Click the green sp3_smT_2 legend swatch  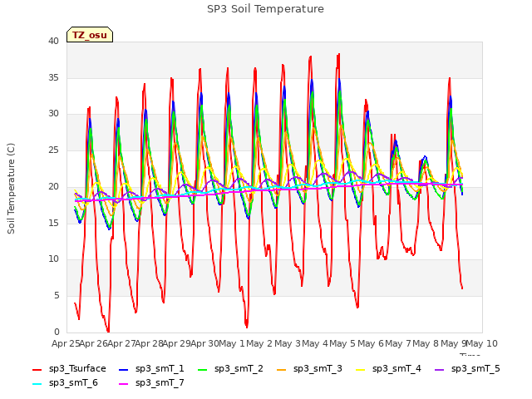(203, 370)
